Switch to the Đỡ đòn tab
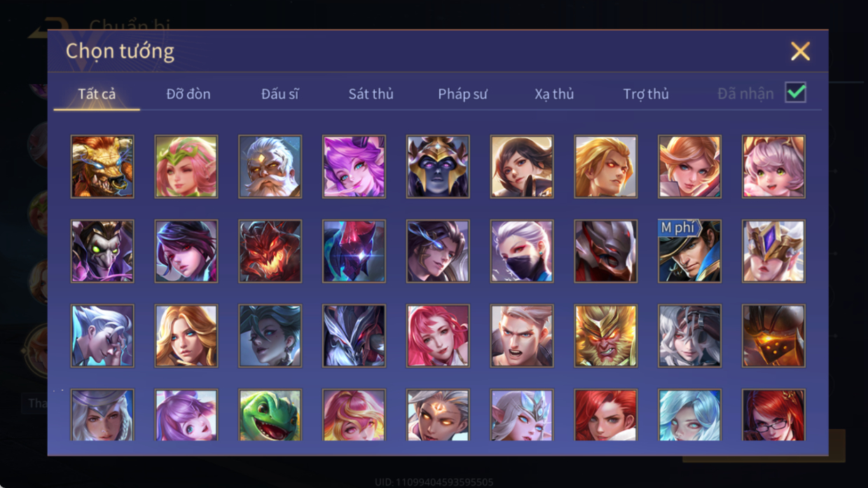The width and height of the screenshot is (868, 488). click(188, 94)
